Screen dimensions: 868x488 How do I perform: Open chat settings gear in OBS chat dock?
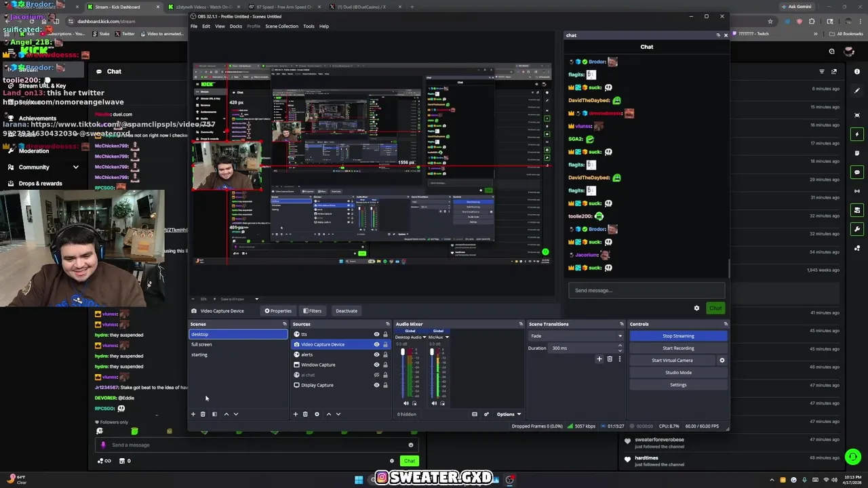(696, 308)
